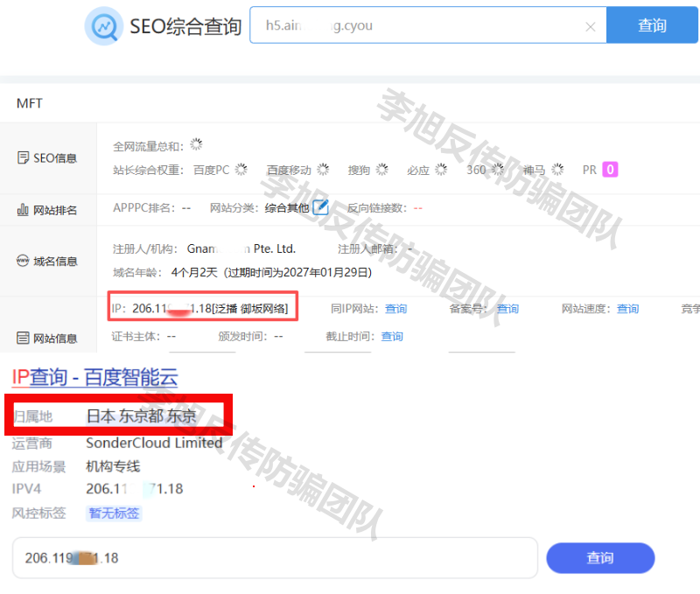Click the 日本 东京都 东京 location value
Image resolution: width=700 pixels, height=594 pixels.
(x=141, y=416)
